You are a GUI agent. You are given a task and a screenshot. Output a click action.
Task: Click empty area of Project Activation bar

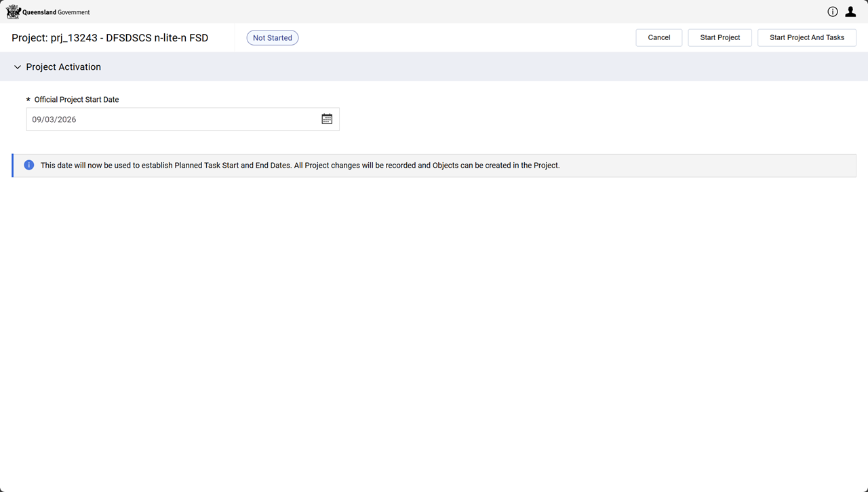pos(475,67)
